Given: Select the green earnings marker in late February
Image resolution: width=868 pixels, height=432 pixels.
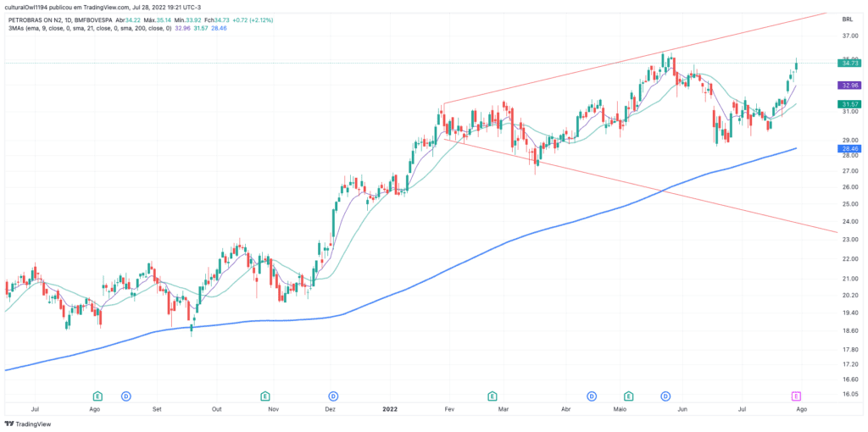Looking at the screenshot, I should point(492,396).
